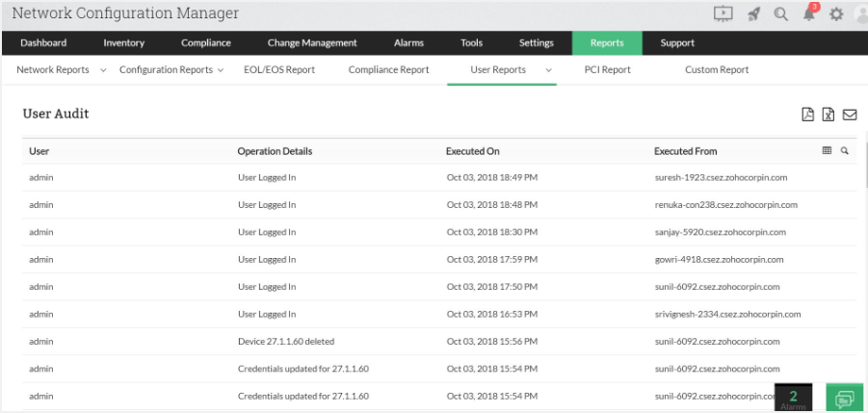The width and height of the screenshot is (868, 413).
Task: Open the column chooser table icon
Action: pos(827,151)
